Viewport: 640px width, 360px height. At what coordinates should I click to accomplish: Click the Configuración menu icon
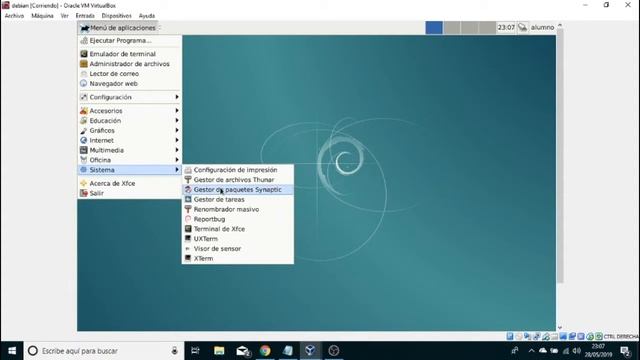click(84, 97)
